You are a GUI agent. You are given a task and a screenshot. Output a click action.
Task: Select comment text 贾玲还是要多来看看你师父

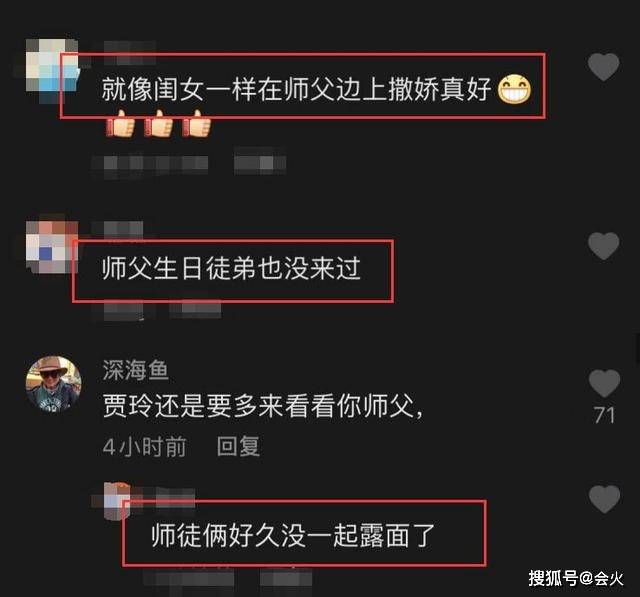coord(262,406)
